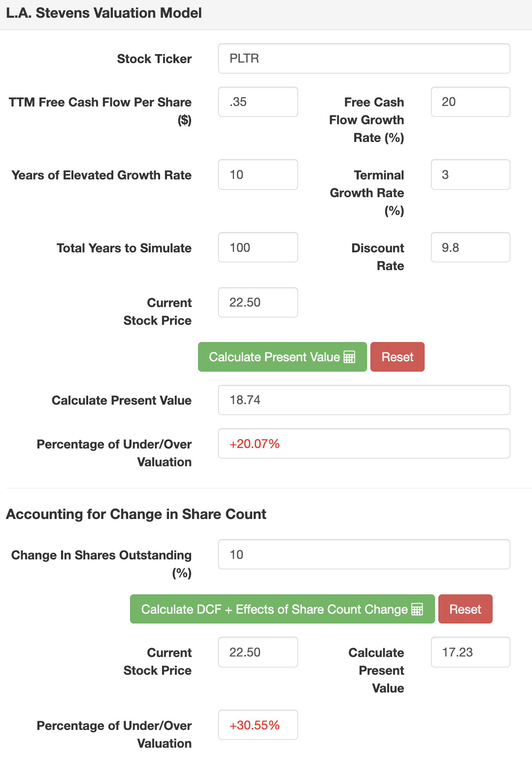The width and height of the screenshot is (532, 760).
Task: Click the Total Years to Simulate field
Action: (x=258, y=247)
